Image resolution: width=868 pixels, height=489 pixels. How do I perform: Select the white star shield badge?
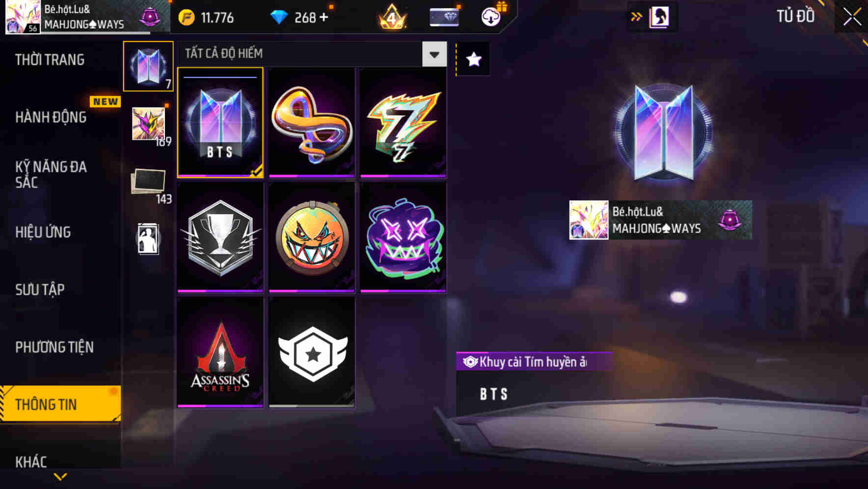312,353
